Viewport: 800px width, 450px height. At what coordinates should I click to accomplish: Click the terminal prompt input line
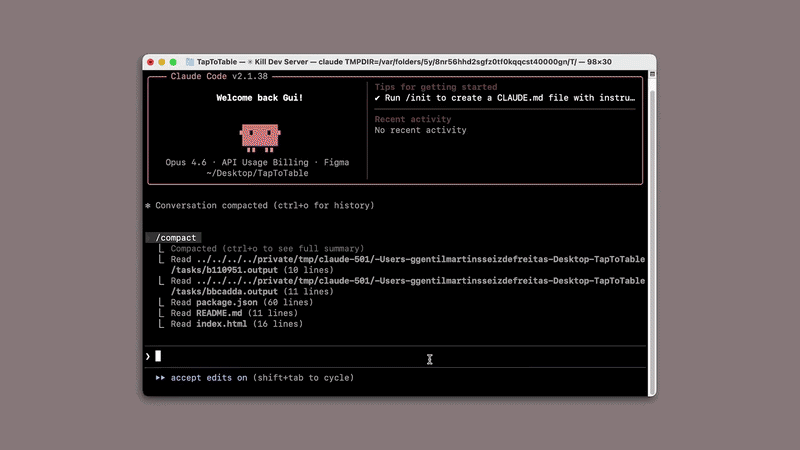coord(395,356)
